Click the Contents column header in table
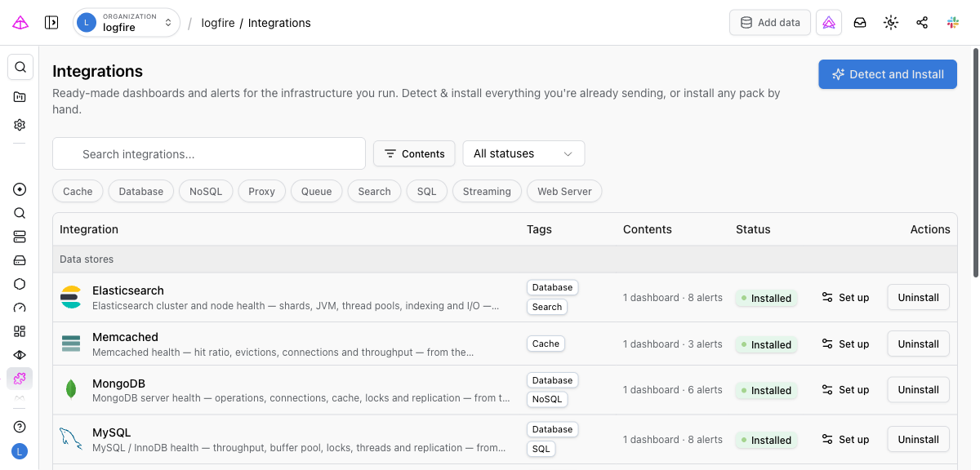Screen dimensions: 980x470 (x=648, y=229)
